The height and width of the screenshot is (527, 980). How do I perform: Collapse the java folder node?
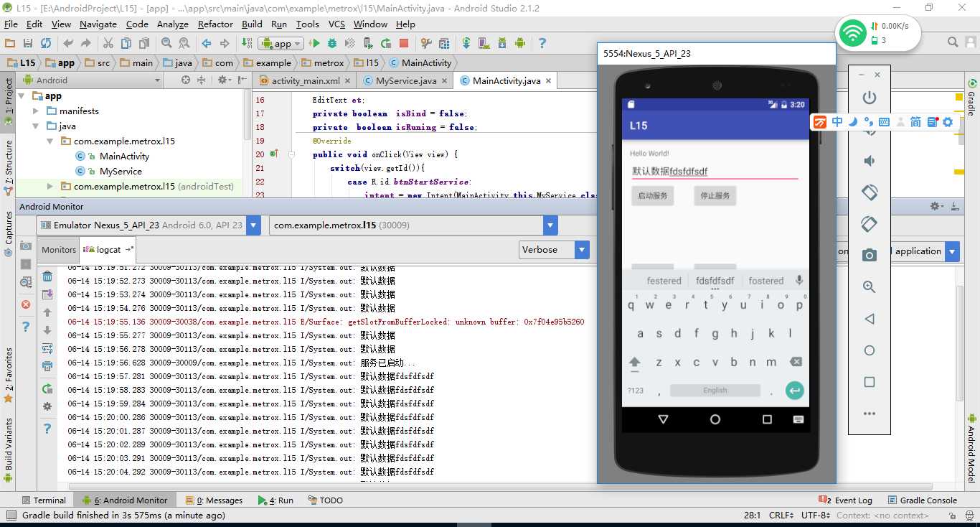click(36, 126)
